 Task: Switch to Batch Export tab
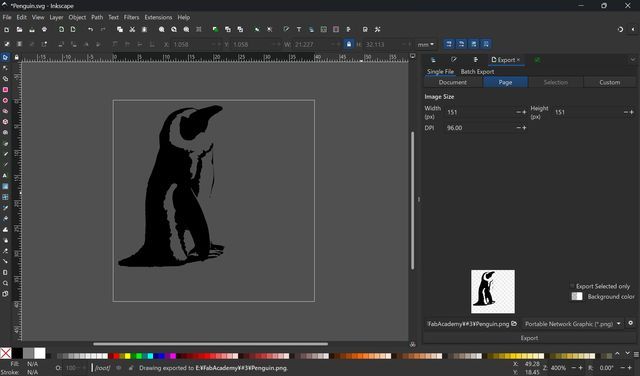tap(477, 71)
